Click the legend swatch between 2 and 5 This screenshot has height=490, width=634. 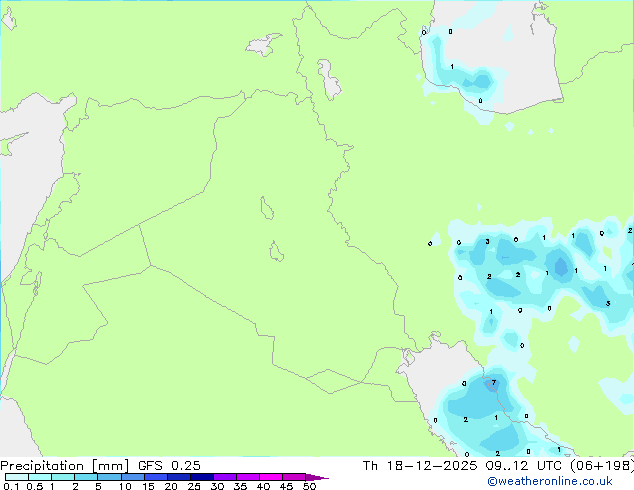(86, 477)
